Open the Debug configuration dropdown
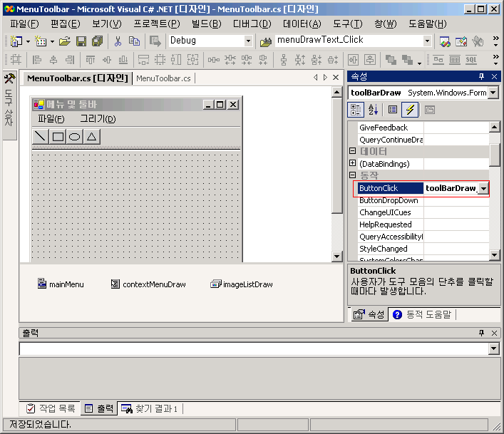The width and height of the screenshot is (504, 434). 248,41
